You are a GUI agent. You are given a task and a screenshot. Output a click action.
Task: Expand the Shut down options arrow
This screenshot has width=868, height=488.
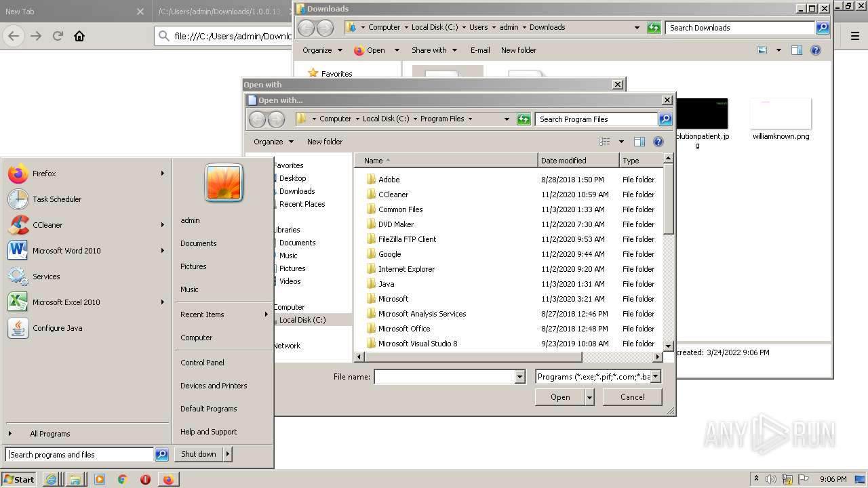pyautogui.click(x=228, y=454)
